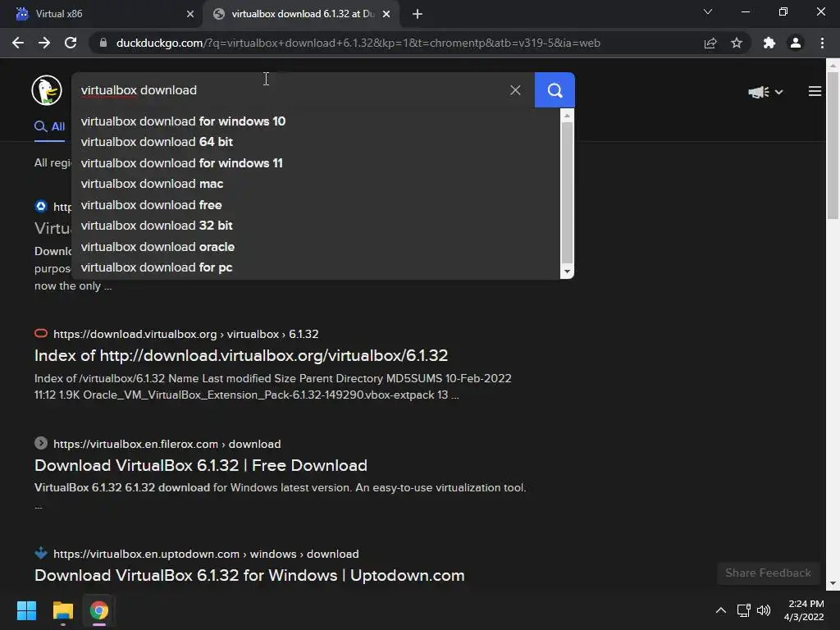Open the Chrome profile avatar
The image size is (840, 630).
point(796,43)
